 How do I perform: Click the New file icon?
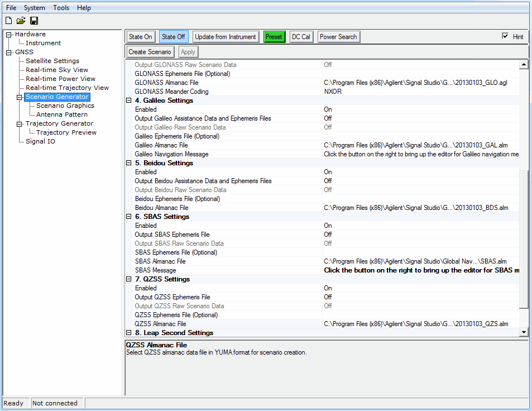[8, 21]
